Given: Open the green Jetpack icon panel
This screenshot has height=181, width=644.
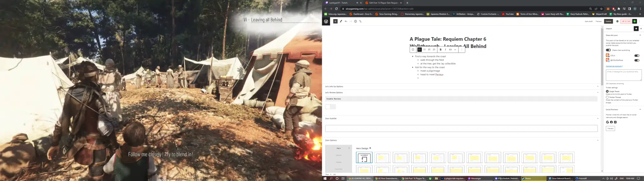Looking at the screenshot, I should (x=635, y=21).
